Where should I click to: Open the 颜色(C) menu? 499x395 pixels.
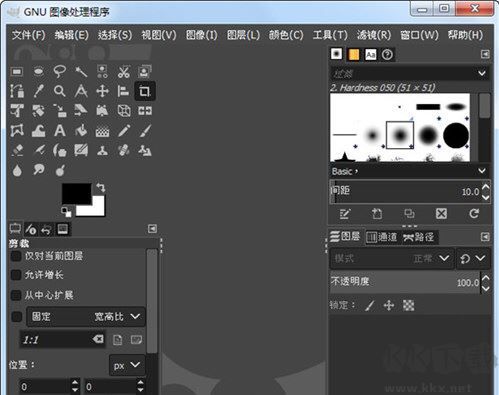(286, 35)
